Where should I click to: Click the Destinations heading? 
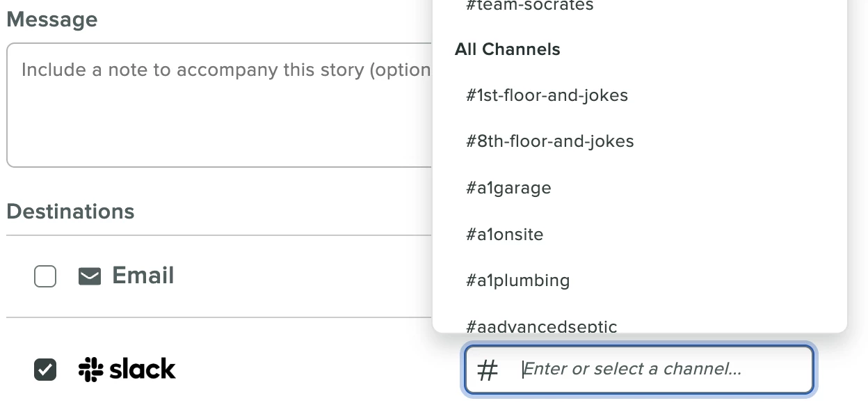(70, 212)
